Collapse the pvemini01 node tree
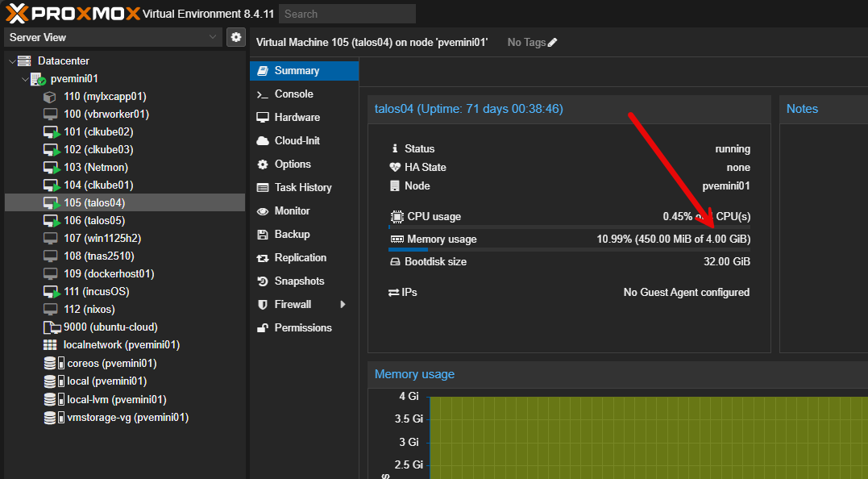Viewport: 868px width, 479px height. tap(24, 78)
